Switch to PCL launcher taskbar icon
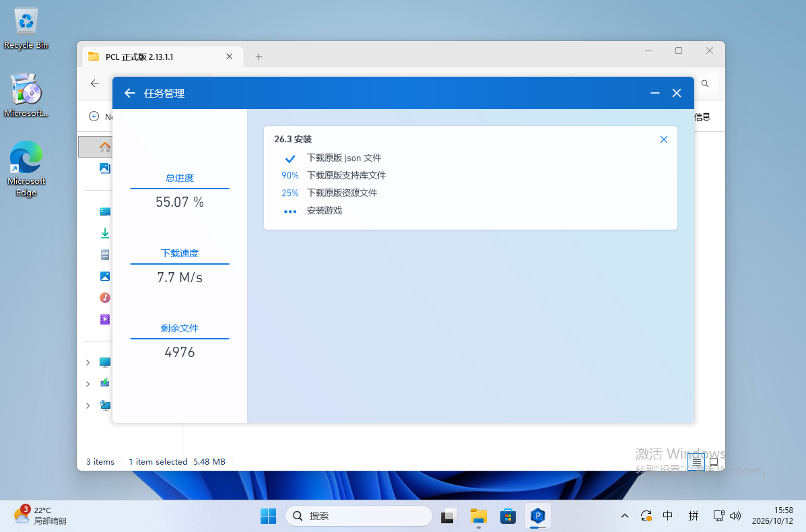Viewport: 806px width, 532px height. click(x=538, y=516)
